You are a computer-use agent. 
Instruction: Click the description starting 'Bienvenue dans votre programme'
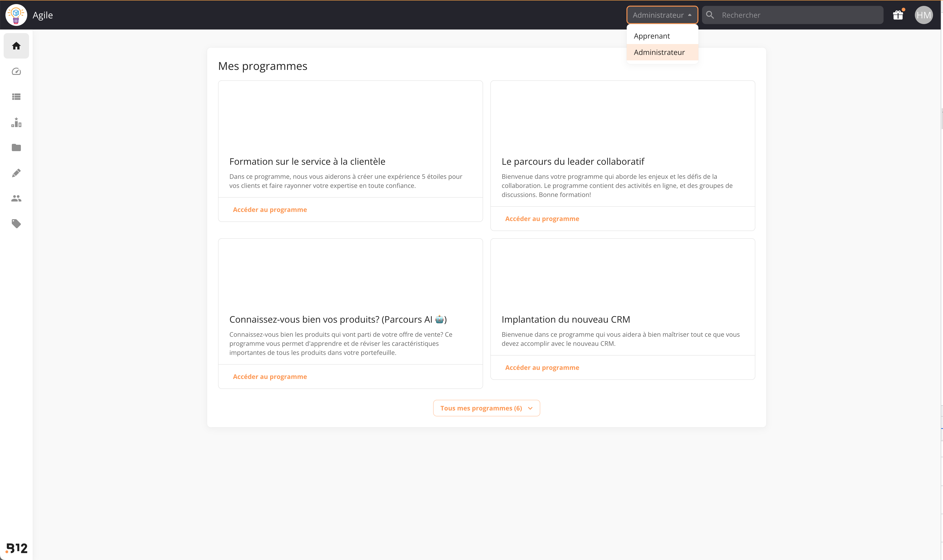click(617, 186)
